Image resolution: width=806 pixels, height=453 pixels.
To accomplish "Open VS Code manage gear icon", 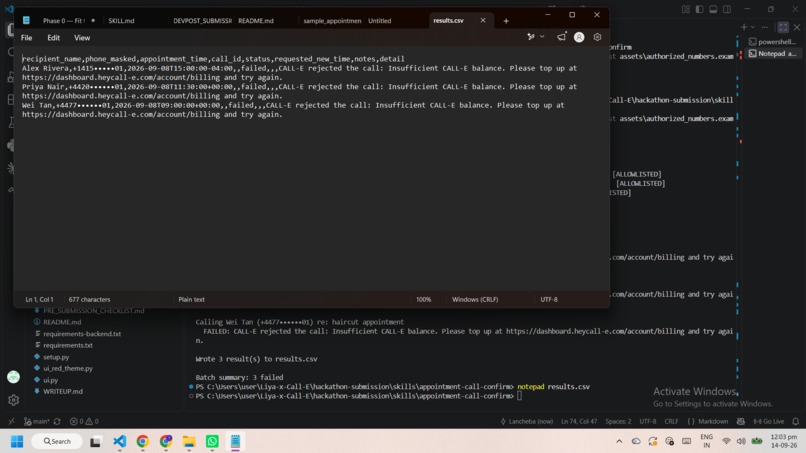I will click(x=13, y=400).
